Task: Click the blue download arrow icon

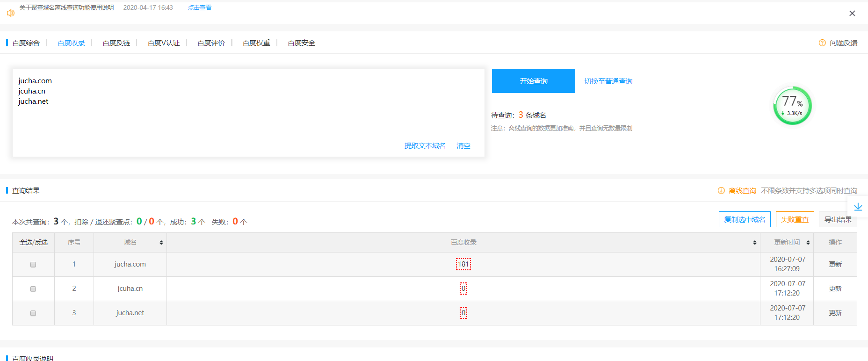Action: (858, 207)
